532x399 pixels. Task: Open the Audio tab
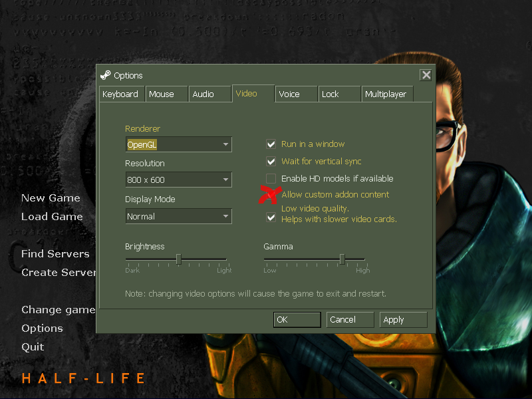[209, 94]
